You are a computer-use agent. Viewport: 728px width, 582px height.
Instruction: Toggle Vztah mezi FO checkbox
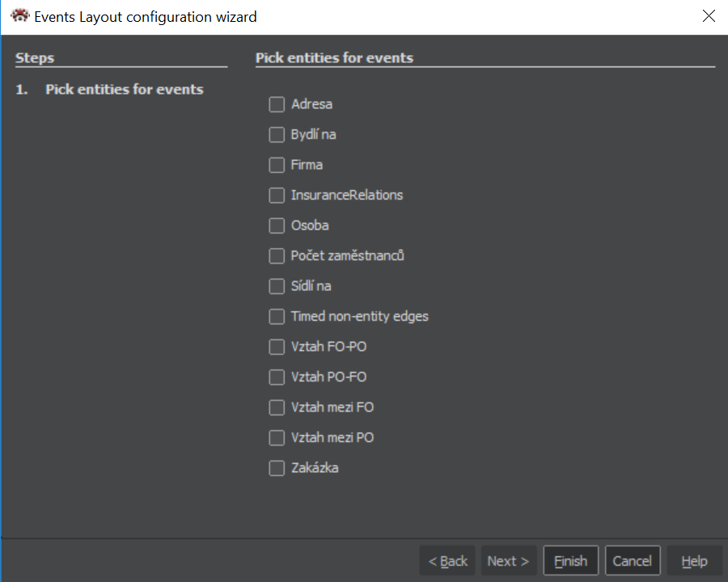277,407
